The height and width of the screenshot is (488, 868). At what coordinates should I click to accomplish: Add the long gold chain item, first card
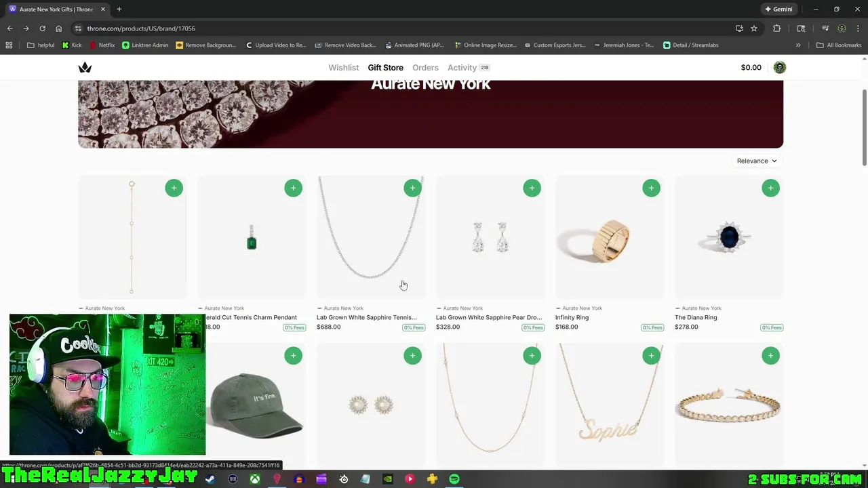click(174, 188)
